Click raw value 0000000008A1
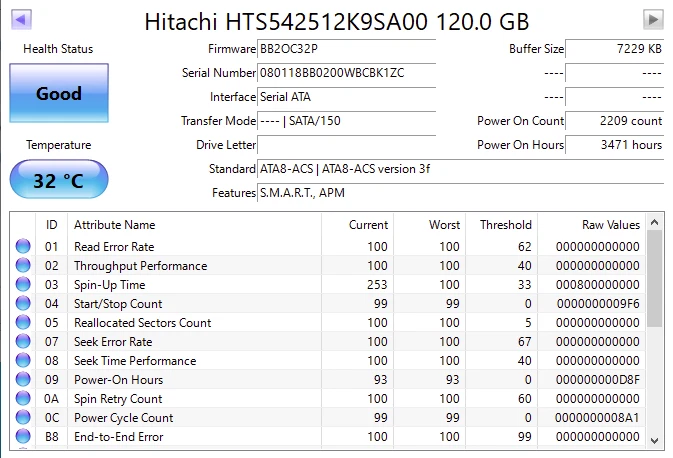 pyautogui.click(x=597, y=418)
